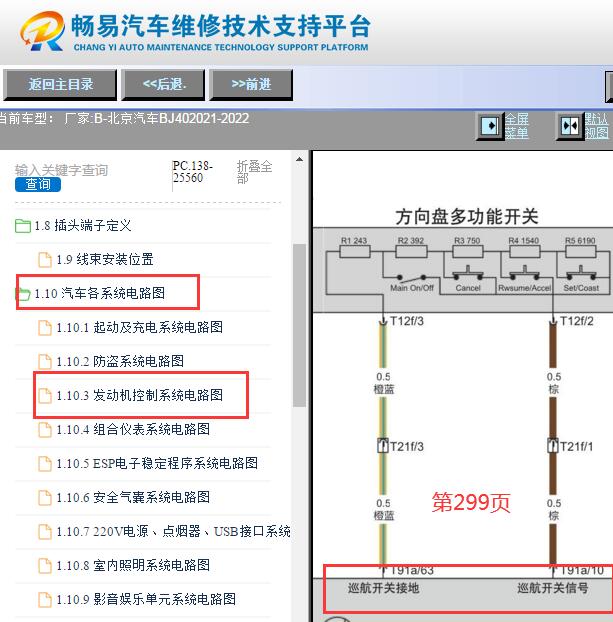The image size is (613, 622).
Task: Click the page icon beside 1.10.8 室内照明
Action: pos(45,566)
